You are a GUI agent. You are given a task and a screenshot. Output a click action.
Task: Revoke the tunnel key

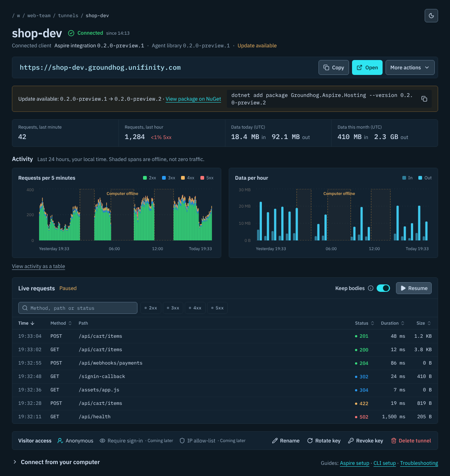(365, 441)
